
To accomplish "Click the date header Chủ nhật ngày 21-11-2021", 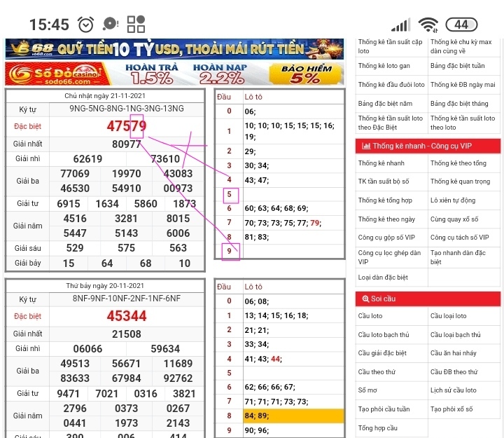I will pyautogui.click(x=105, y=95).
